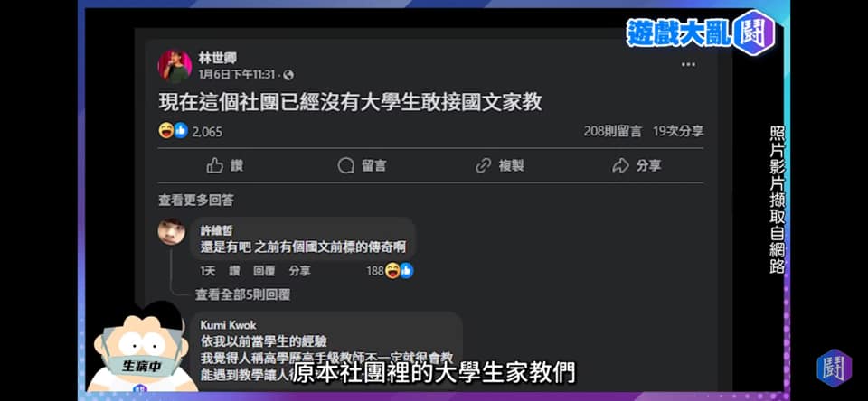Screen dimensions: 868x401
Task: Open reaction icons beside 2,065 count
Action: click(x=174, y=131)
